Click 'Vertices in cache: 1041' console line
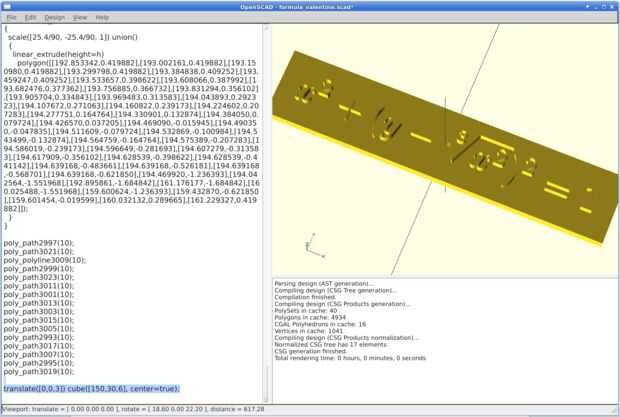This screenshot has width=620, height=417. pyautogui.click(x=308, y=331)
